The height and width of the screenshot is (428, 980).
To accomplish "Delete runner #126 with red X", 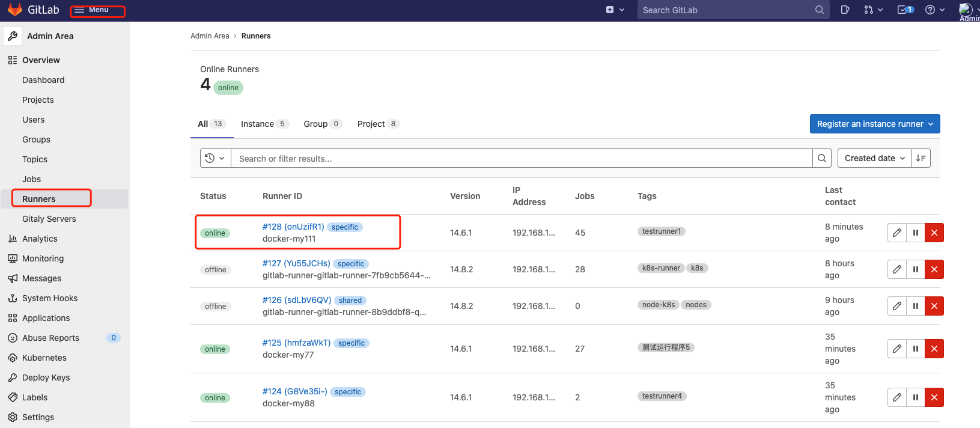I will pyautogui.click(x=934, y=306).
